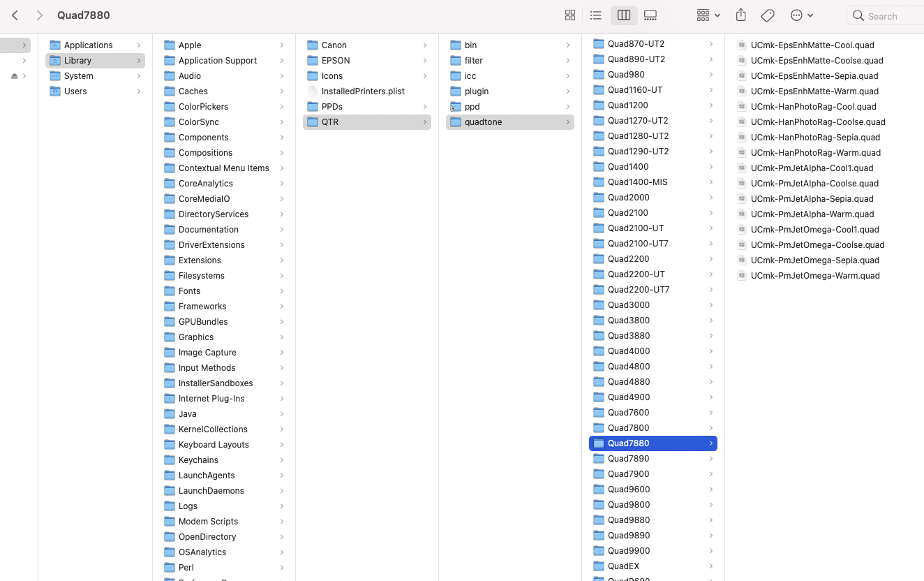Viewport: 924px width, 581px height.
Task: Expand the Apple folder chevron
Action: (282, 45)
